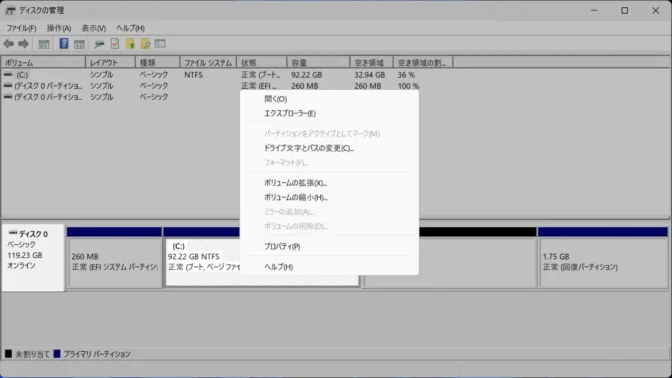Sort by ボリューム column header
The height and width of the screenshot is (378, 672).
43,63
